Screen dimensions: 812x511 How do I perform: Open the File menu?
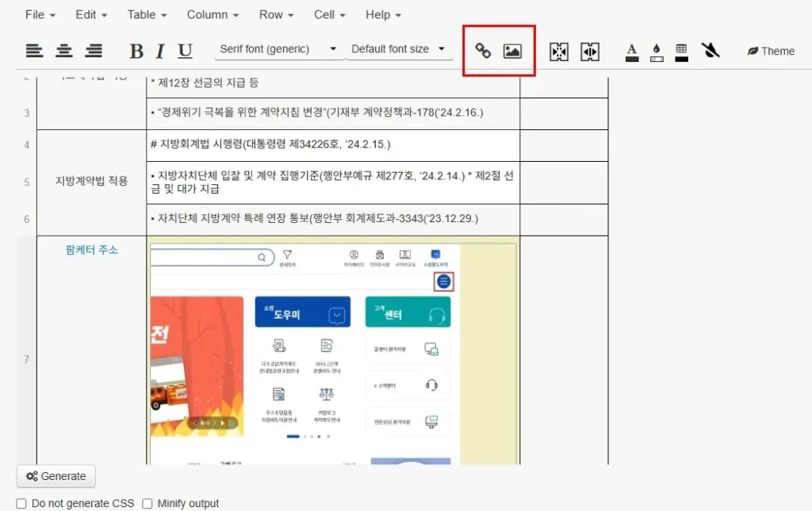click(40, 15)
